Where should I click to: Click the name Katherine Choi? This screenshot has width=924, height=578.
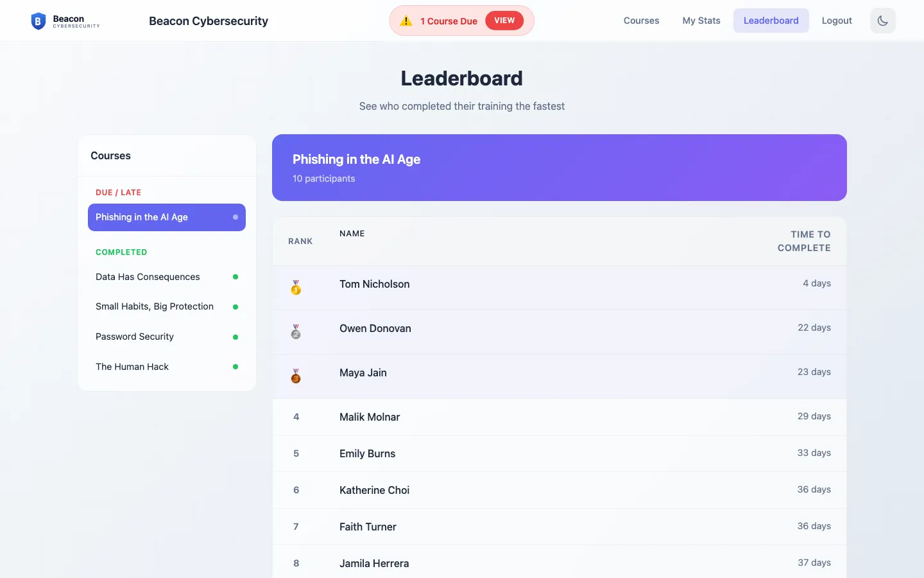375,490
